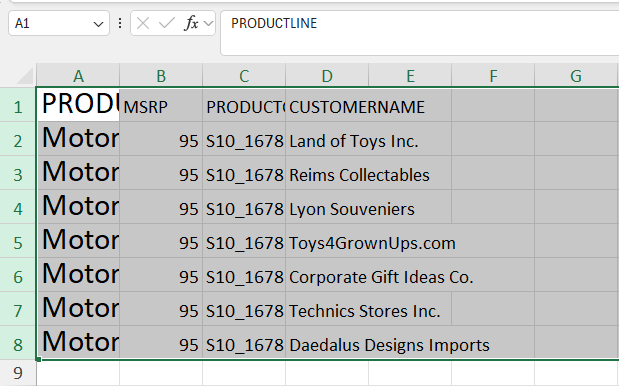
Task: Select column A header
Action: (x=78, y=76)
